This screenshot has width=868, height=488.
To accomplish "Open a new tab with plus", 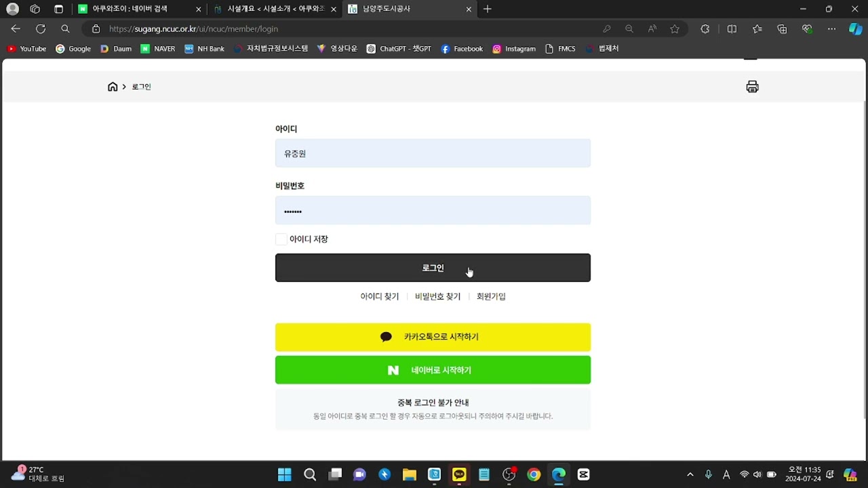I will (488, 9).
